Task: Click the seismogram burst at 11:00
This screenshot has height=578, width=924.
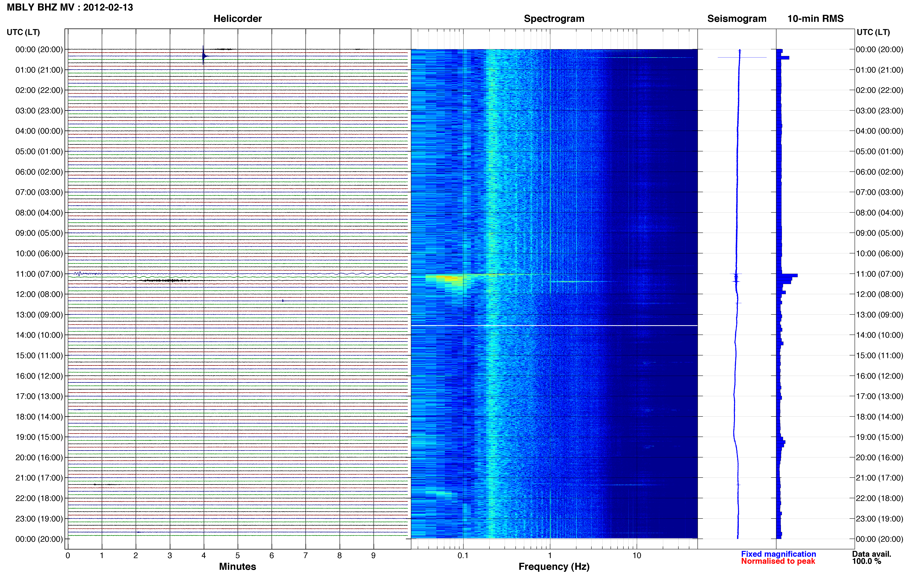Action: [736, 278]
